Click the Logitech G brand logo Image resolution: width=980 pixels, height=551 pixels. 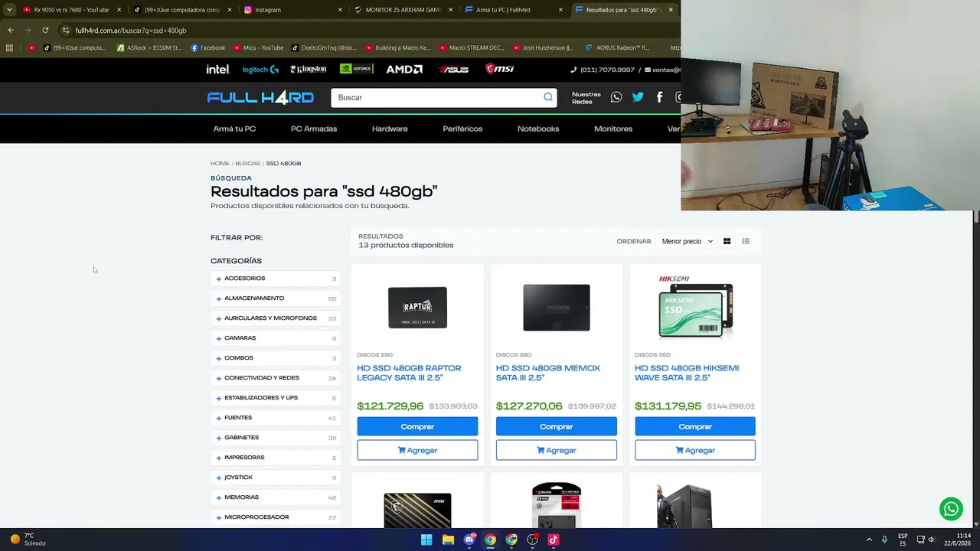[x=260, y=70]
